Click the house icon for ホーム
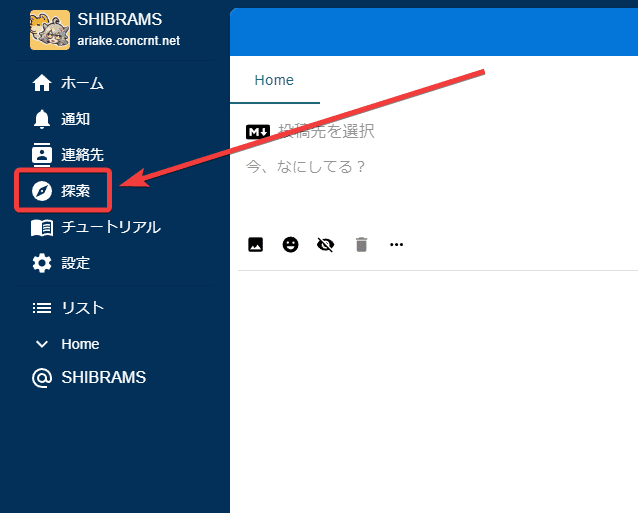 42,83
